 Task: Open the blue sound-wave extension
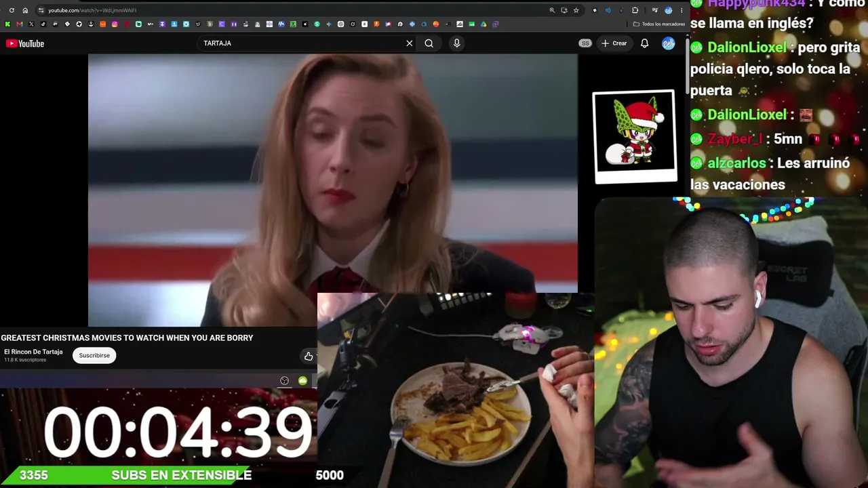(x=608, y=10)
